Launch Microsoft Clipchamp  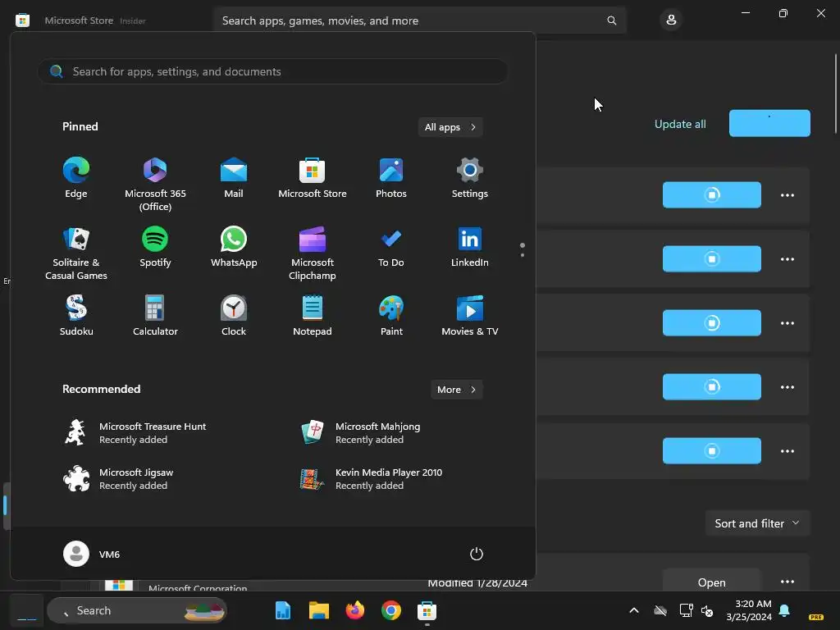pos(313,253)
